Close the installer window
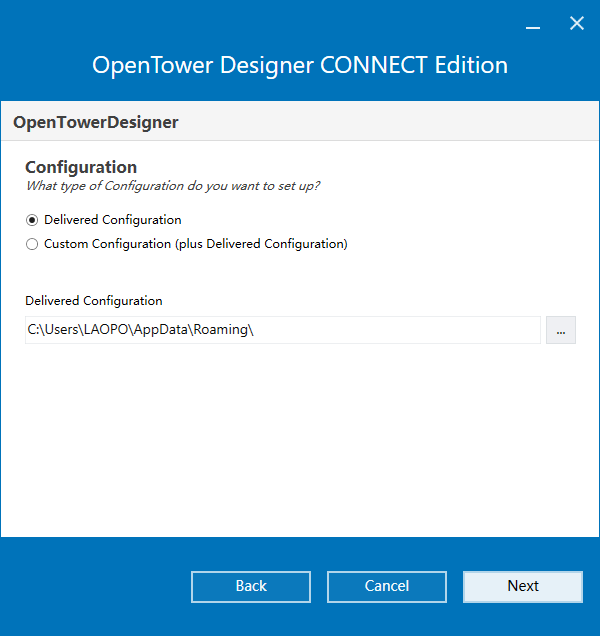The height and width of the screenshot is (636, 600). [576, 24]
